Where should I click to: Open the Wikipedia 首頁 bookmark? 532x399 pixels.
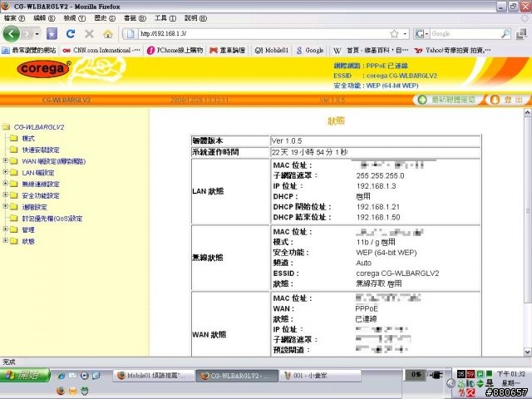(371, 50)
